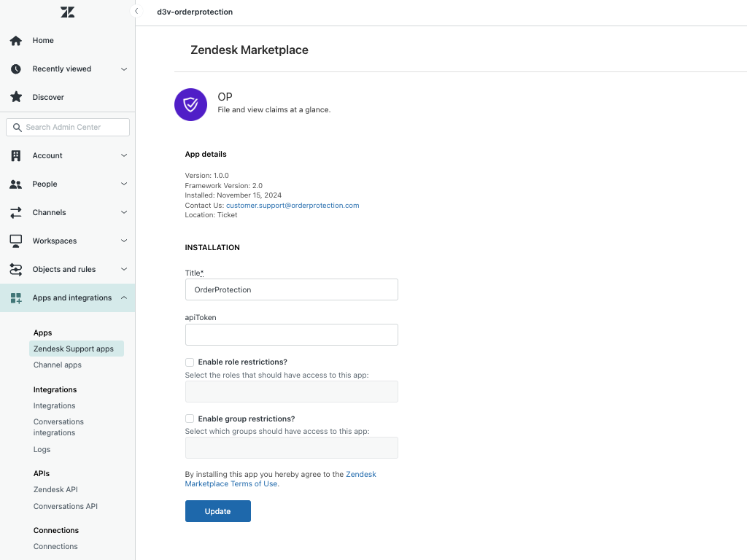Click the purple OP shield app icon
This screenshot has width=747, height=560.
tap(190, 105)
